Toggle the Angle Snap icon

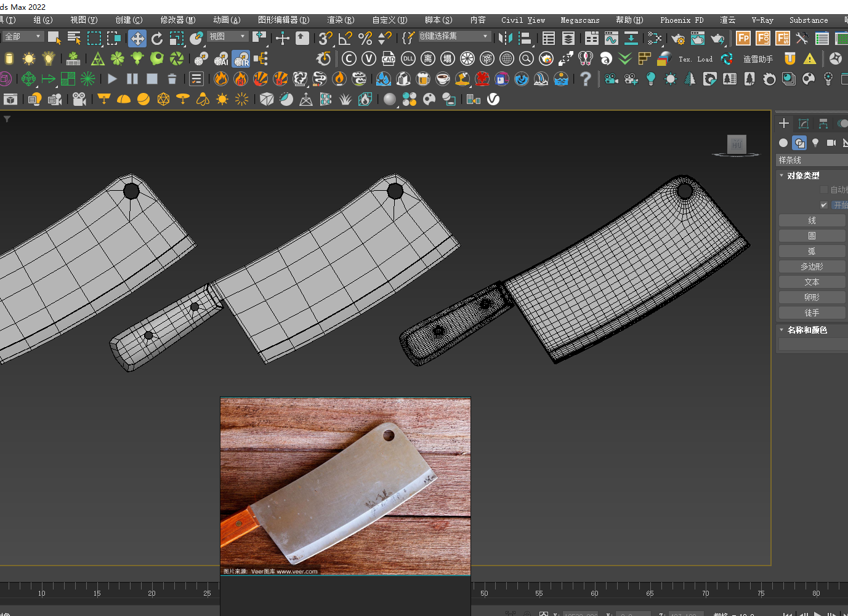click(345, 39)
